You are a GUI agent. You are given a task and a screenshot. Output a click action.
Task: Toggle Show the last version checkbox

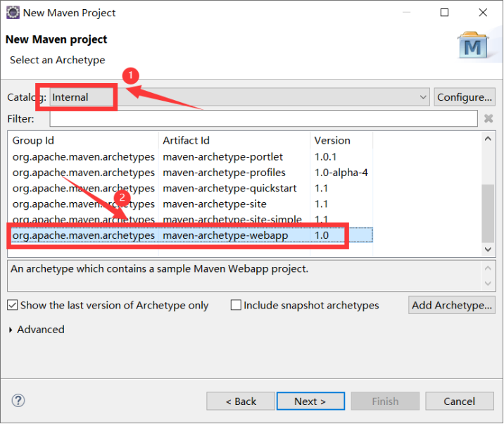pyautogui.click(x=13, y=305)
